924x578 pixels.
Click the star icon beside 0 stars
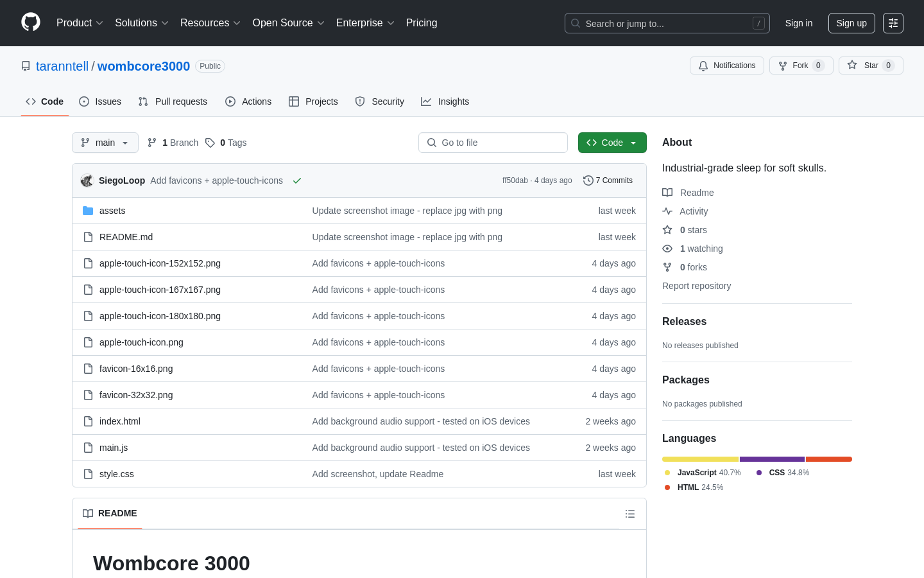tap(667, 230)
